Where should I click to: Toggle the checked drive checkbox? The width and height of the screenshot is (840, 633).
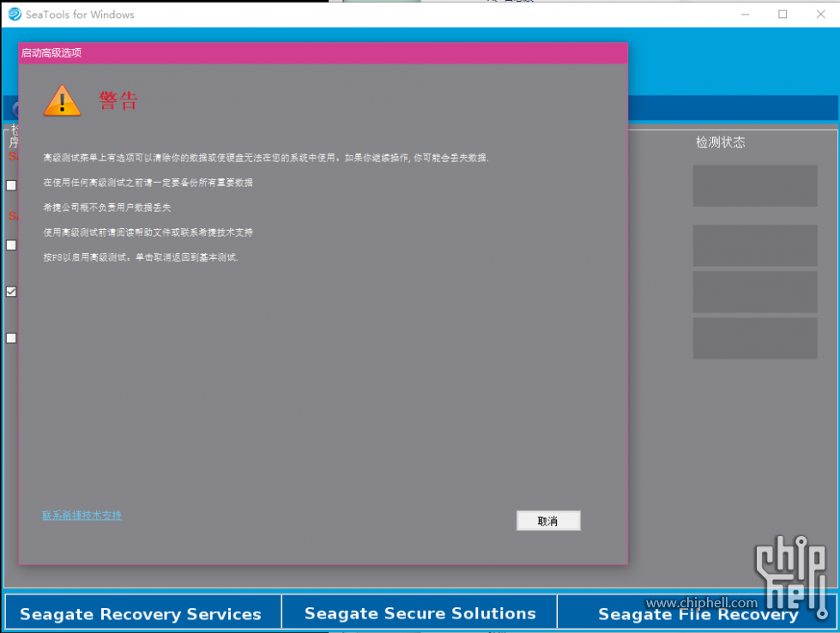[x=11, y=292]
